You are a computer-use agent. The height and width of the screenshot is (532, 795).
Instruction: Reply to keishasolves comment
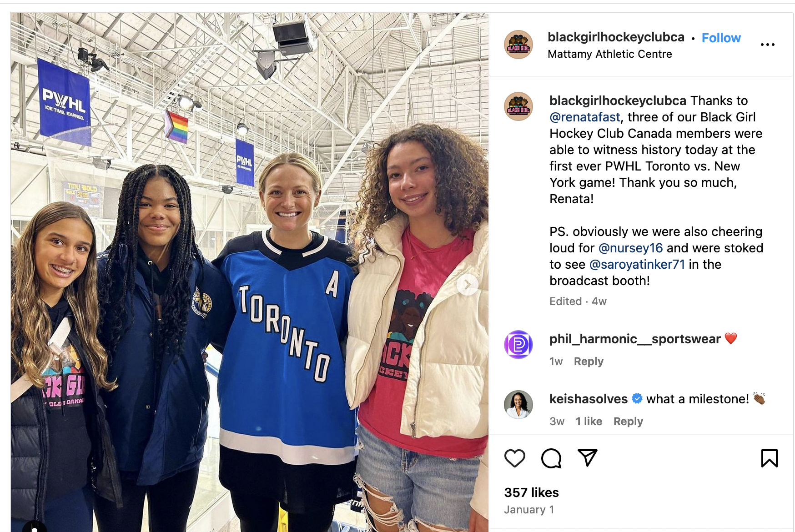point(628,422)
